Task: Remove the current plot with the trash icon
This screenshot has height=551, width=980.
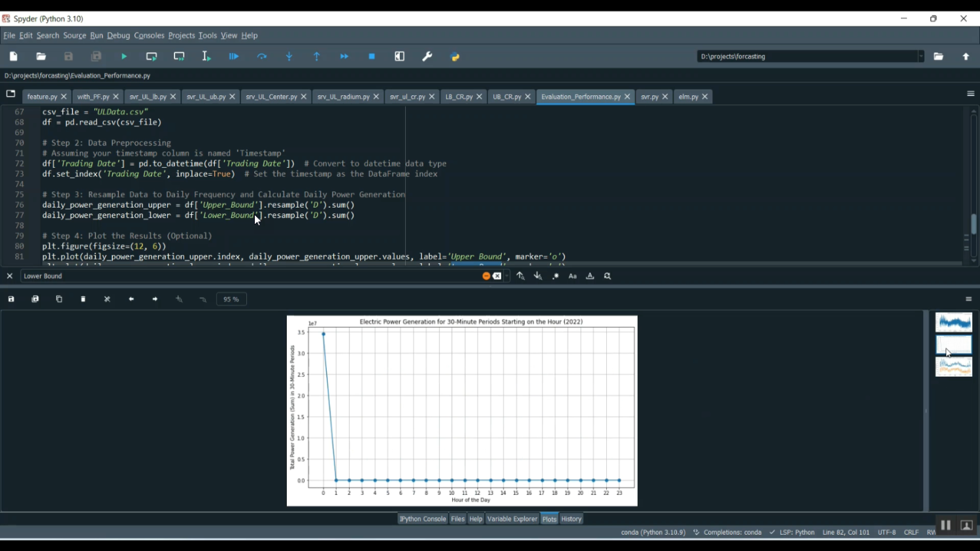Action: coord(83,299)
